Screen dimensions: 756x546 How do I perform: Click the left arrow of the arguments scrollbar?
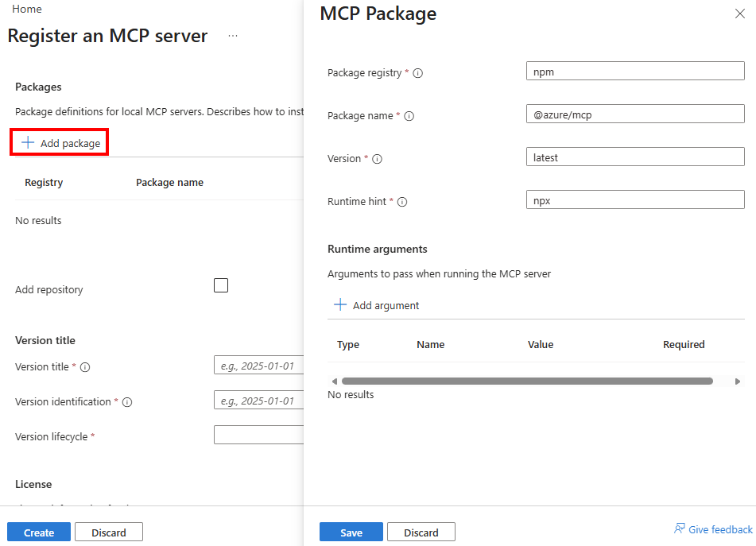click(334, 381)
